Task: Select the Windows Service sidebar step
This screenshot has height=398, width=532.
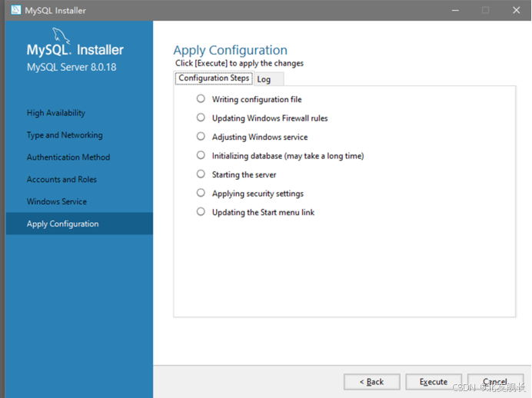Action: click(57, 202)
